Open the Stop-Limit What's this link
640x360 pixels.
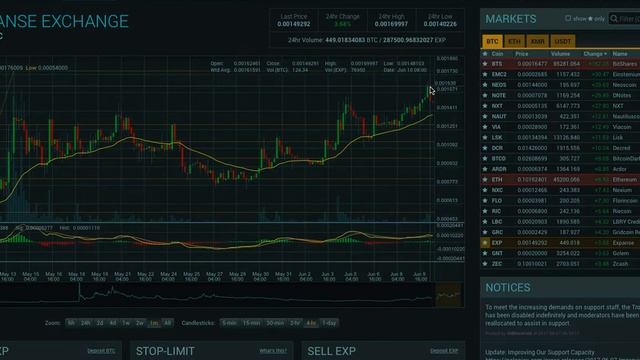[x=273, y=351]
